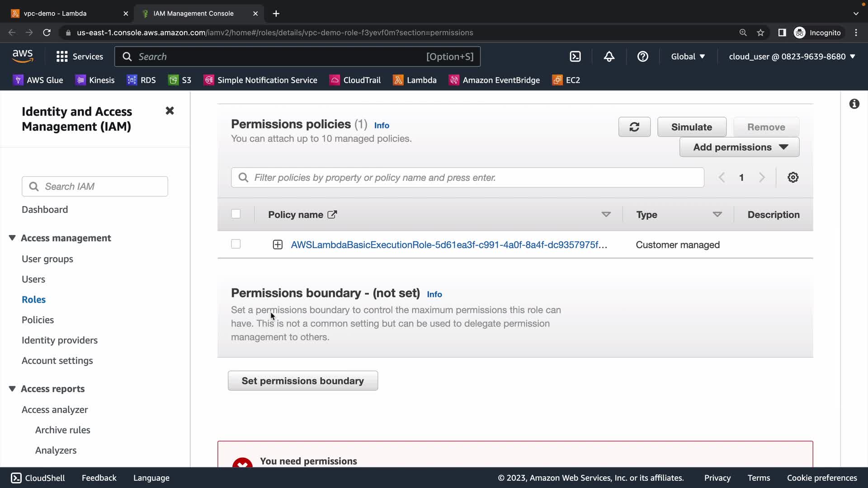This screenshot has width=868, height=488.
Task: Open AWS CloudShell icon in top bar
Action: coord(575,56)
